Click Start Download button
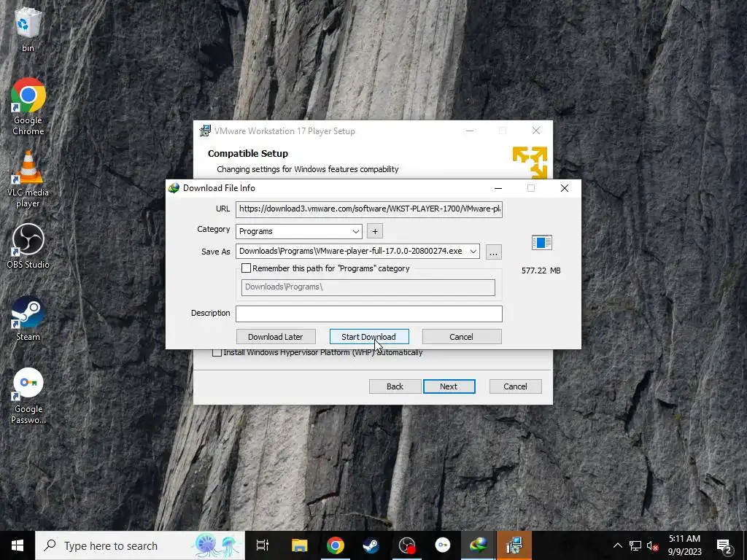This screenshot has height=560, width=747. point(368,337)
